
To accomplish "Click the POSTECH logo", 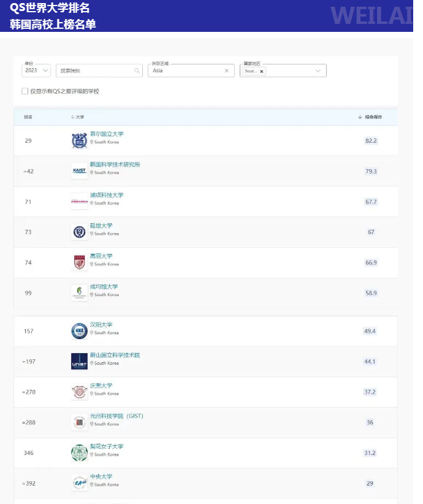I will point(80,202).
